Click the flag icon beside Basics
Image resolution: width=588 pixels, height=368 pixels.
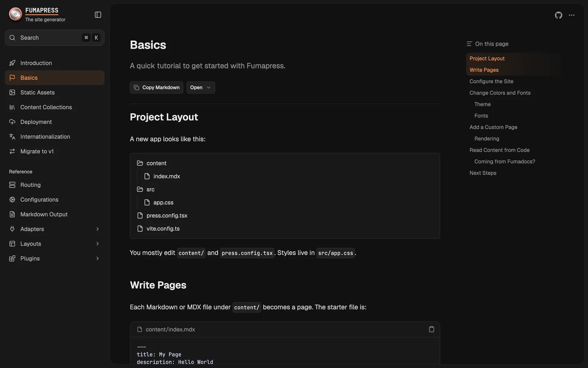click(x=12, y=78)
